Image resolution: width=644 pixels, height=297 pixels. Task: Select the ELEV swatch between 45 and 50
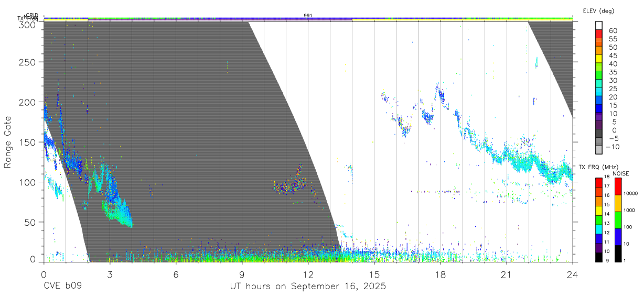pyautogui.click(x=599, y=50)
